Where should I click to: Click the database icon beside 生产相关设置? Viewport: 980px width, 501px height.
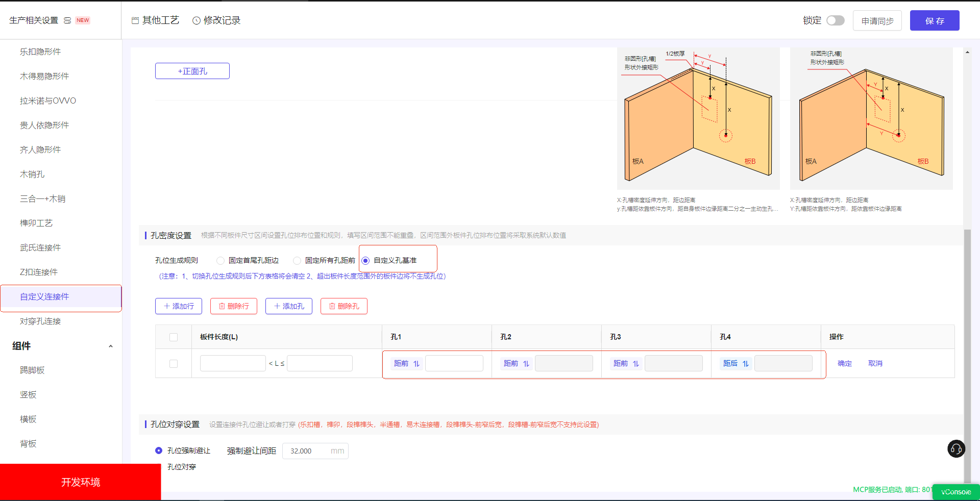(x=67, y=20)
